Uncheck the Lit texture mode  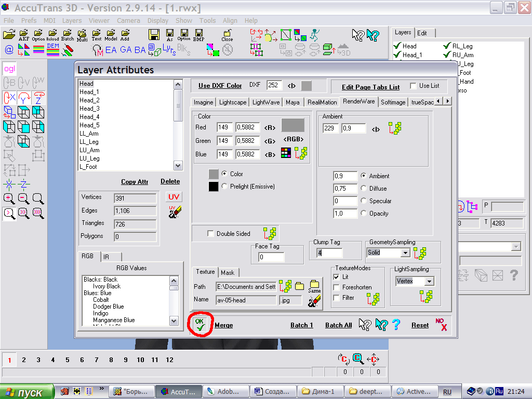tap(336, 277)
